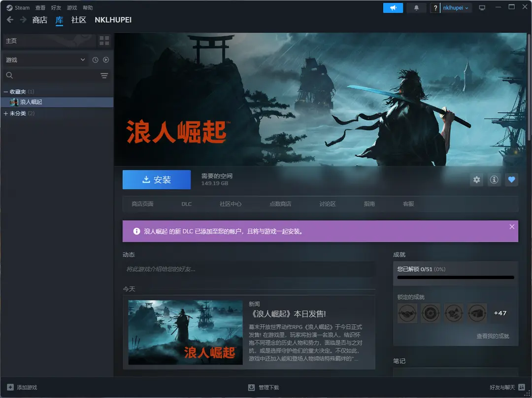Click the forward navigation arrow
Image resolution: width=532 pixels, height=398 pixels.
point(23,20)
